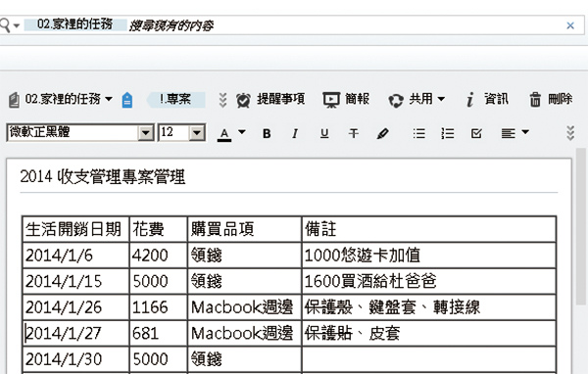The height and width of the screenshot is (374, 588).
Task: Click the share arrows icon
Action: click(396, 101)
